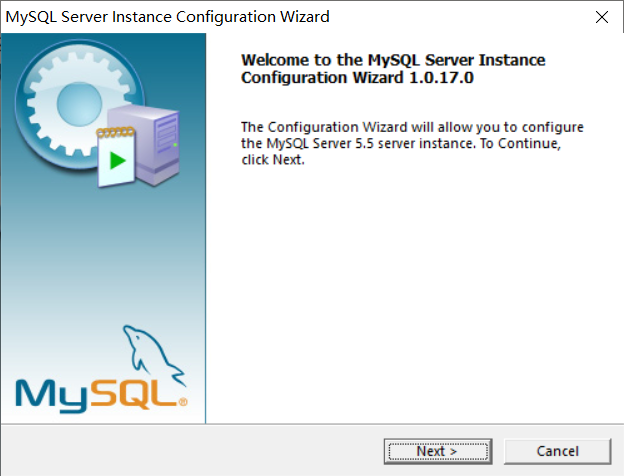
Task: Close the wizard window with X
Action: (602, 17)
